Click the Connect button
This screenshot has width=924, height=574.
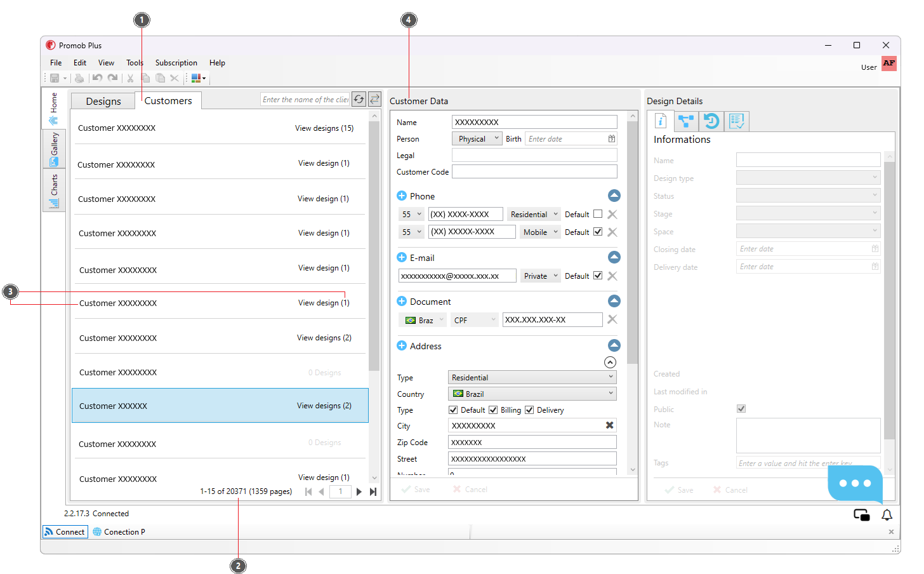tap(65, 531)
